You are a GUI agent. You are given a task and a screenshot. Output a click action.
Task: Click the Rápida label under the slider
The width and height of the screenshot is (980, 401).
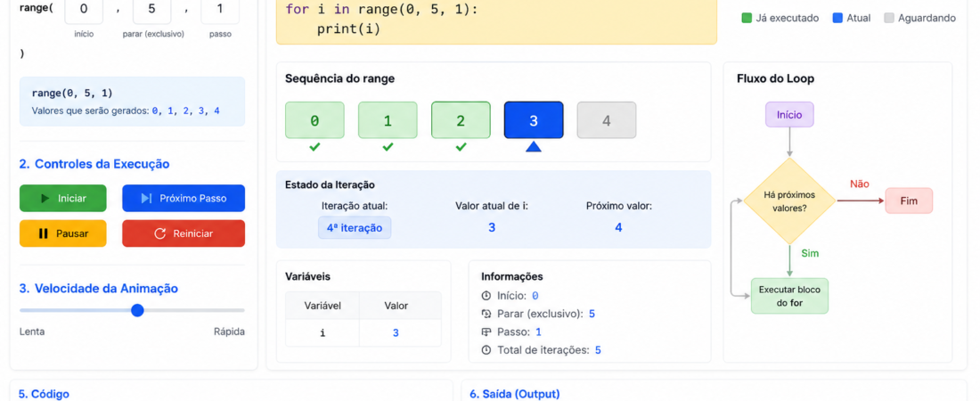tap(229, 331)
